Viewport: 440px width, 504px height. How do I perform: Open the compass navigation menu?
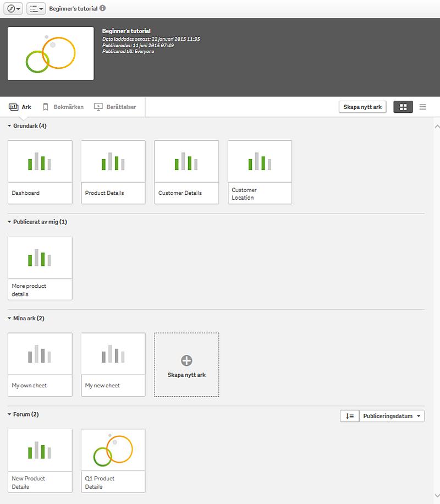13,9
